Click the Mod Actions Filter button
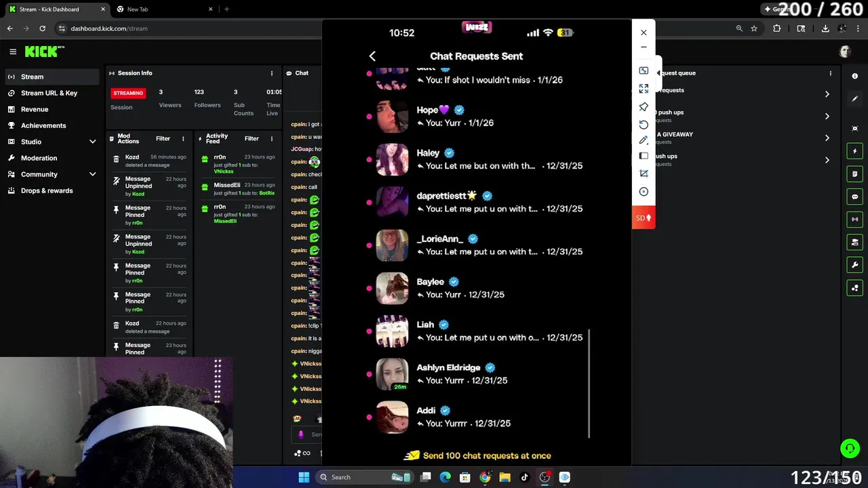868x488 pixels. pyautogui.click(x=163, y=139)
